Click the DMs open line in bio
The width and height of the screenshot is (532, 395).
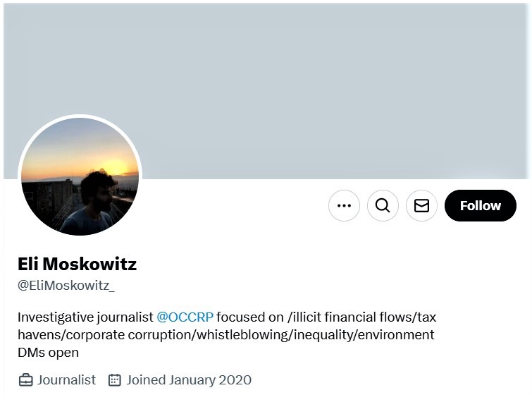[x=48, y=352]
